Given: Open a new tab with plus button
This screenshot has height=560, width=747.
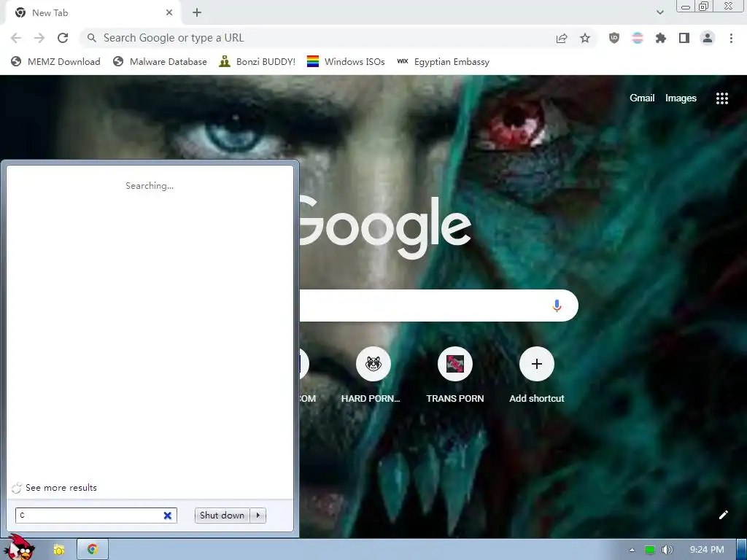Looking at the screenshot, I should coord(197,13).
